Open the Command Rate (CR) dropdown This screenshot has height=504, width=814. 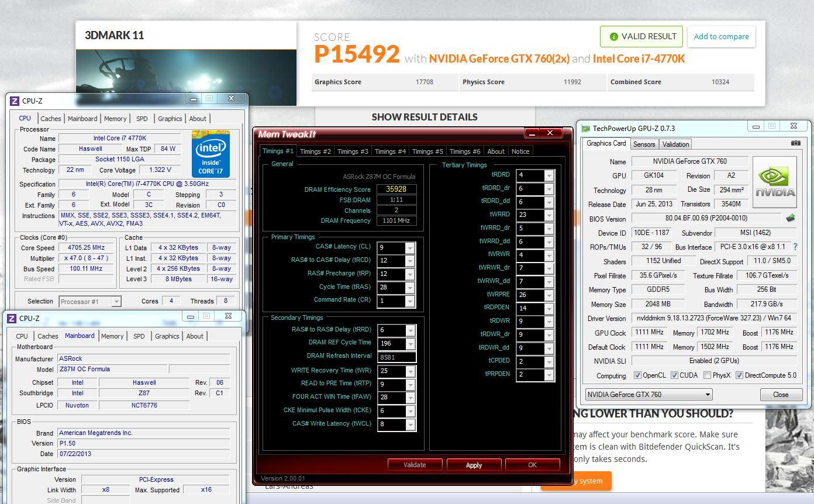click(x=410, y=301)
